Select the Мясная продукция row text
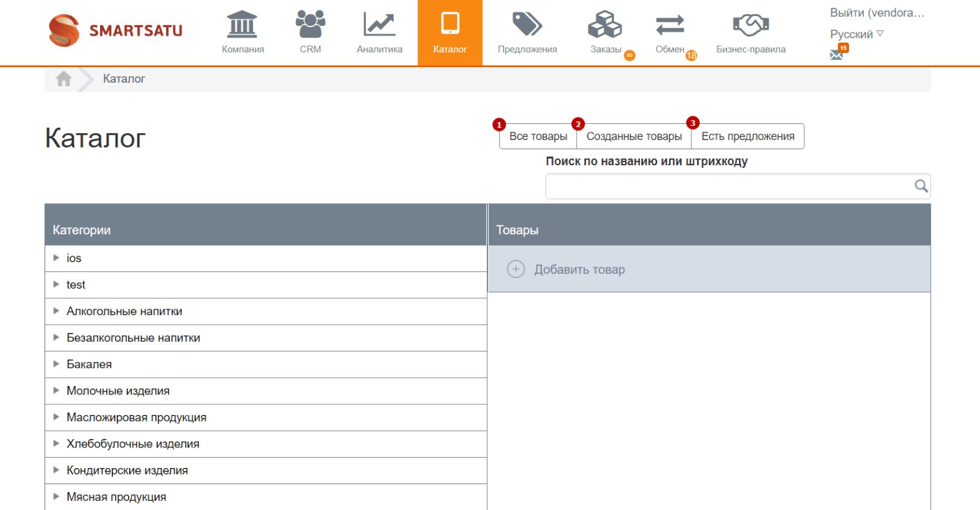Image resolution: width=980 pixels, height=510 pixels. click(116, 496)
